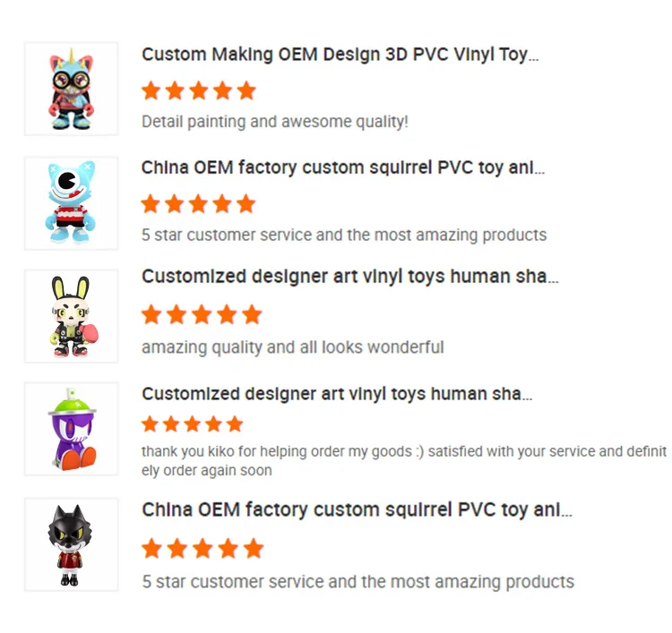Open the first 'China OEM factory custom squirrel' title
Screen dimensions: 672x633
coord(343,168)
